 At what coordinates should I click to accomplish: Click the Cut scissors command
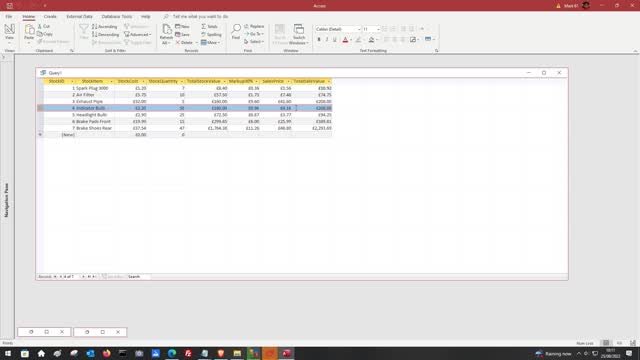tap(44, 26)
